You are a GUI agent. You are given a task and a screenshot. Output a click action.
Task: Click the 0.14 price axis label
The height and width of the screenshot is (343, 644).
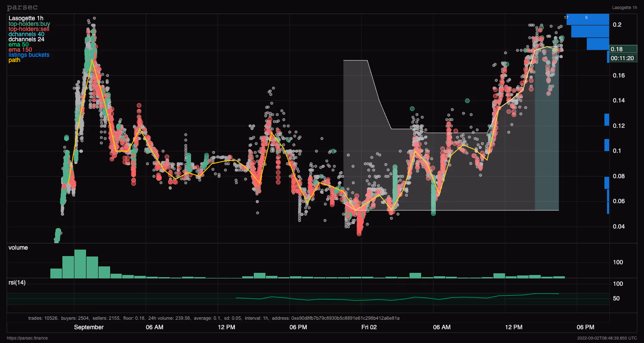(619, 100)
